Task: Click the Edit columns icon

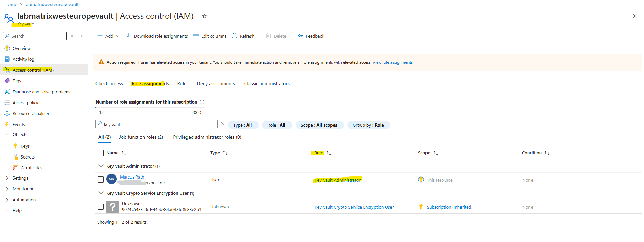Action: click(x=196, y=36)
